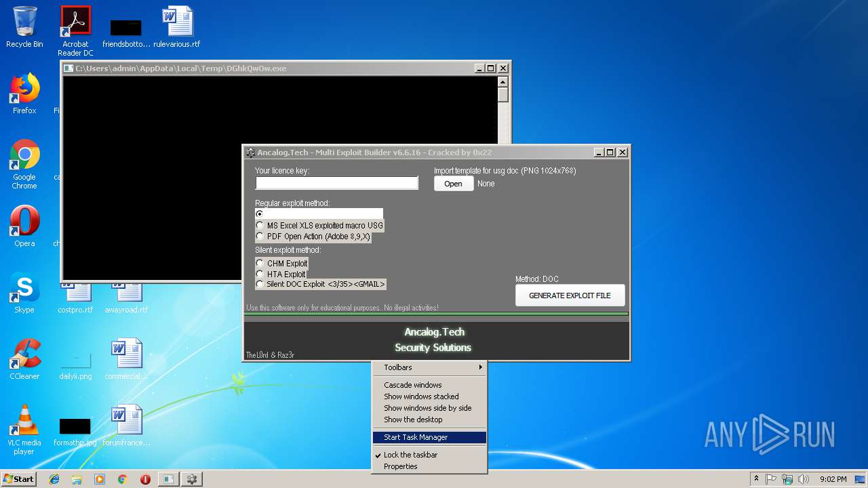This screenshot has height=488, width=868.
Task: Click GENERATE EXPLOIT FILE button
Action: [x=570, y=296]
